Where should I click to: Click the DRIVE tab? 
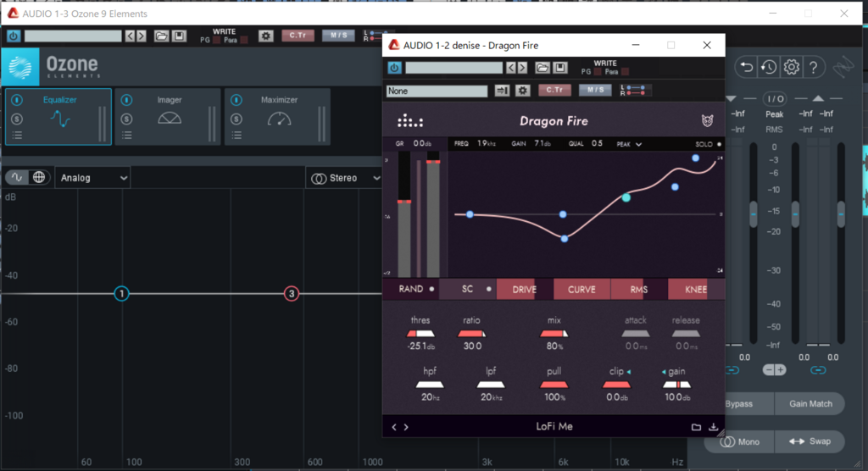(x=524, y=290)
